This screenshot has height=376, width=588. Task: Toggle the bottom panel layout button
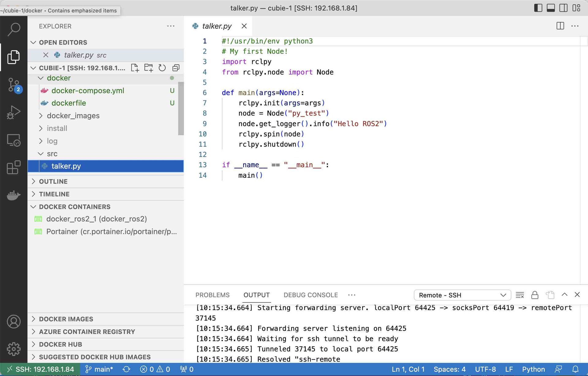(551, 8)
